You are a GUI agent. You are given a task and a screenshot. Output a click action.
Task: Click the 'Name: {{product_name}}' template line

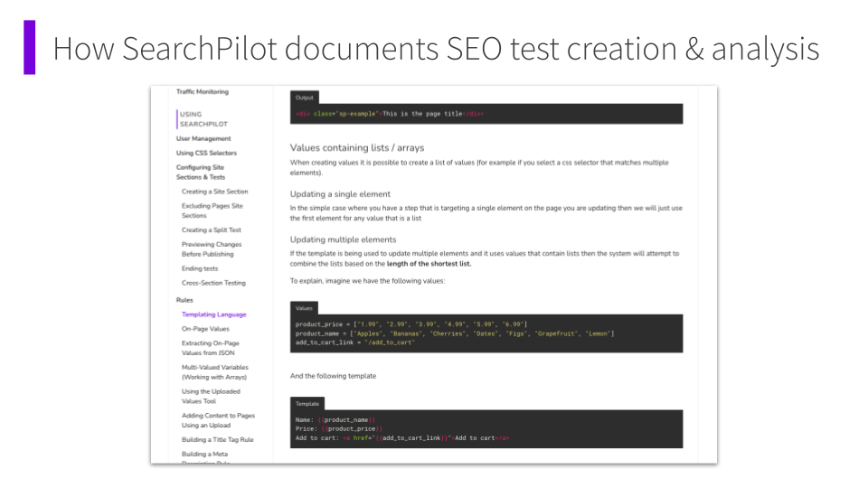tap(335, 420)
